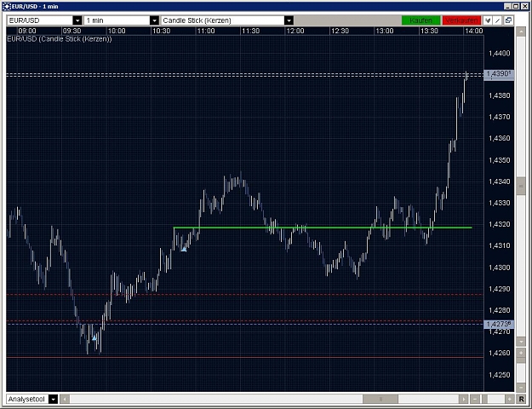Click the vertical price scrollbar thumb
This screenshot has height=409, width=532.
[521, 186]
